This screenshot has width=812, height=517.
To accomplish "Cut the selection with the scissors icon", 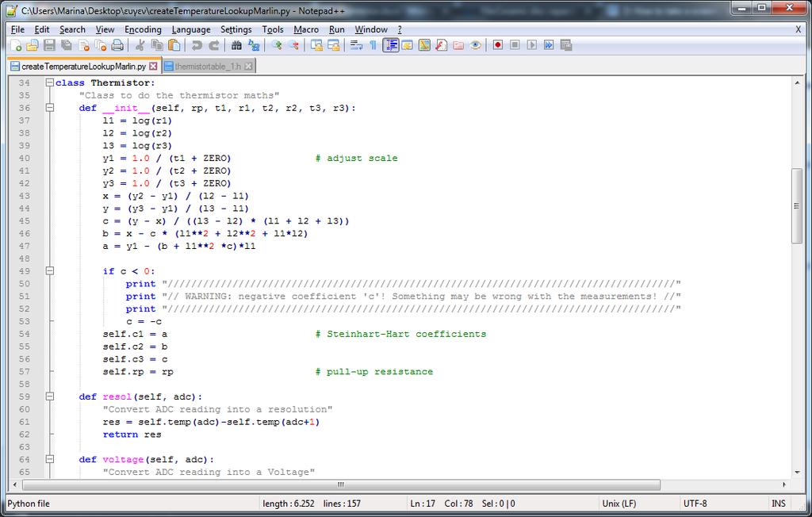I will 140,45.
